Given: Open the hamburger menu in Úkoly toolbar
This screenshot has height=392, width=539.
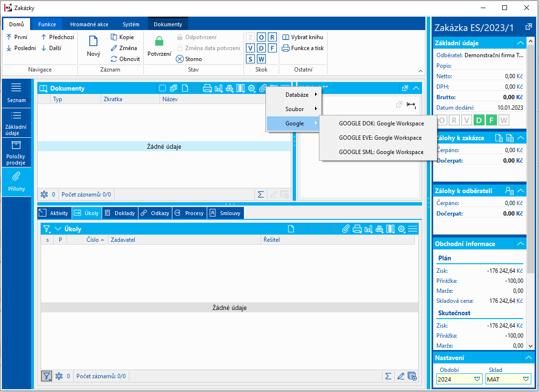Looking at the screenshot, I should coord(413,229).
